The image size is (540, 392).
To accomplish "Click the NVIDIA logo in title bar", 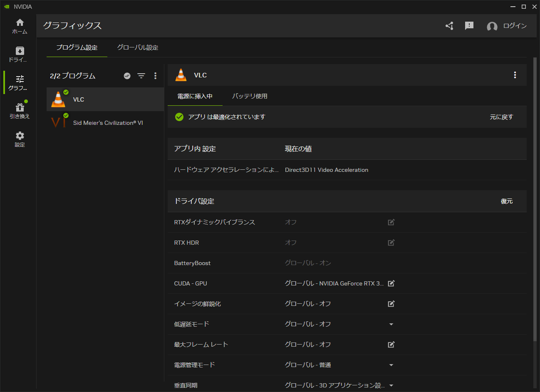I will [7, 7].
